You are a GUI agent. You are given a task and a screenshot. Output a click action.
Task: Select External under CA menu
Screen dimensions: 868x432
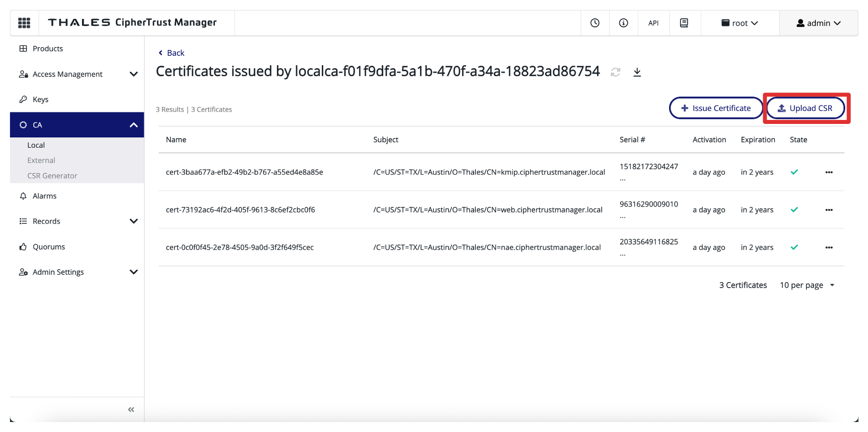tap(41, 160)
